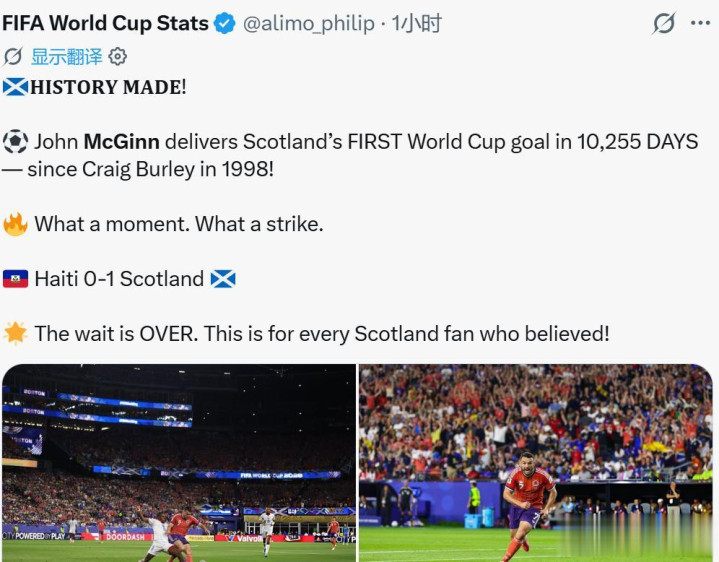Click the Scotland flag after Haiti 0-1 Scotland
Viewport: 719px width, 562px height.
pyautogui.click(x=223, y=279)
